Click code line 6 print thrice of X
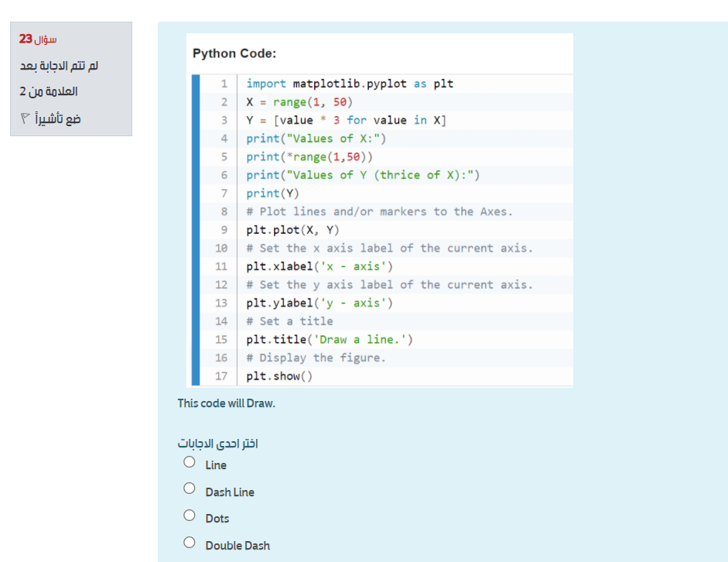Screen dimensions: 728x562 point(363,175)
